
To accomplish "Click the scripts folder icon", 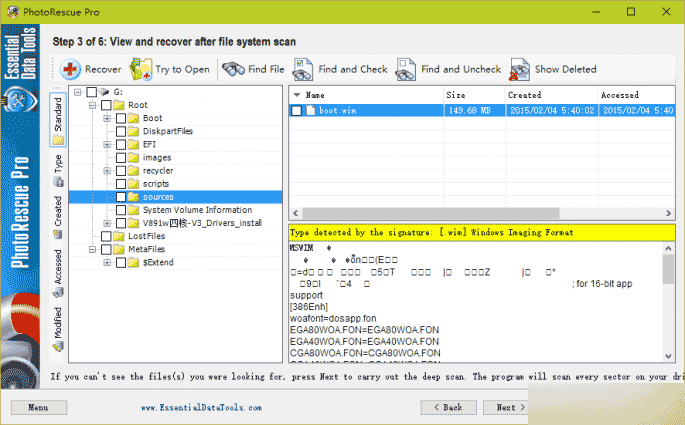I will tap(134, 184).
